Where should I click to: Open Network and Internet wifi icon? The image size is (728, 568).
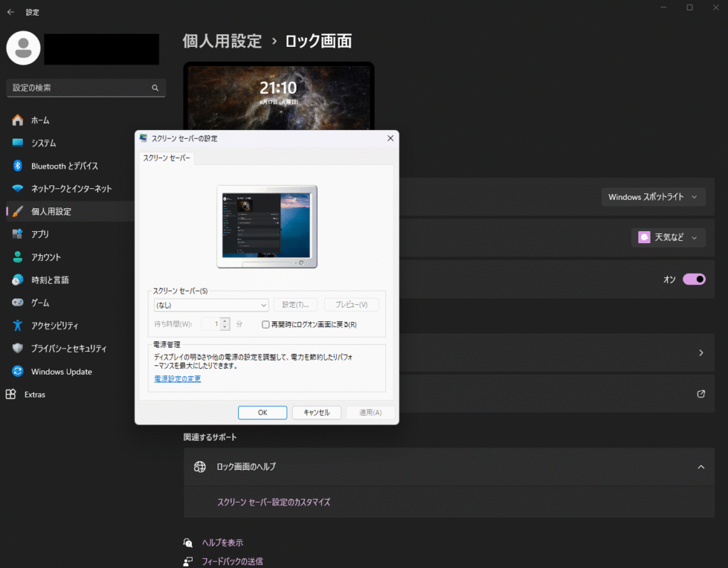tap(18, 188)
